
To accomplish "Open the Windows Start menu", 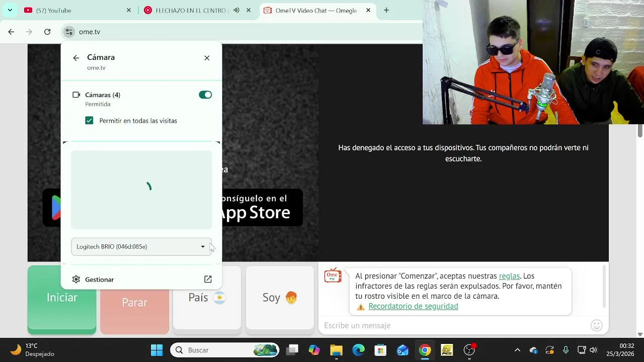I will [x=157, y=350].
